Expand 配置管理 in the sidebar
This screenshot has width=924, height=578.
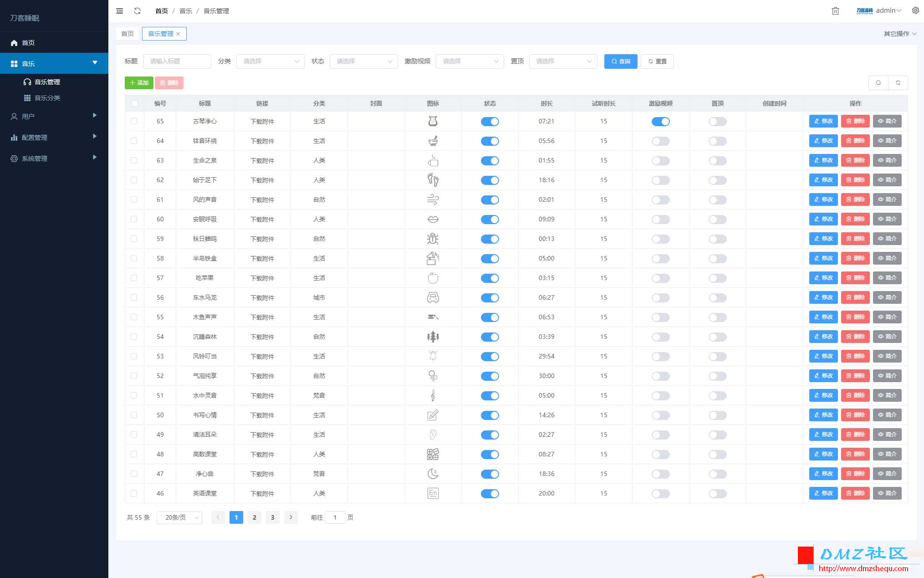click(x=54, y=137)
